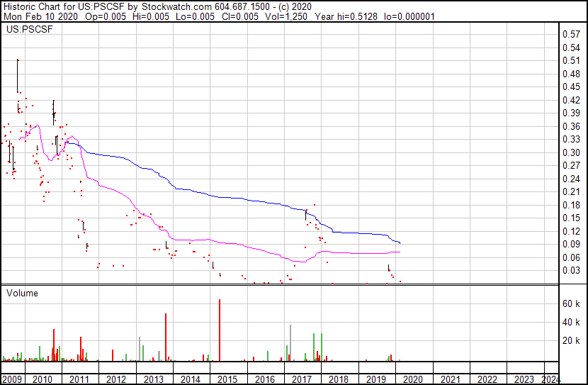The height and width of the screenshot is (385, 588).
Task: Click the 0.21 price axis value
Action: pos(572,191)
